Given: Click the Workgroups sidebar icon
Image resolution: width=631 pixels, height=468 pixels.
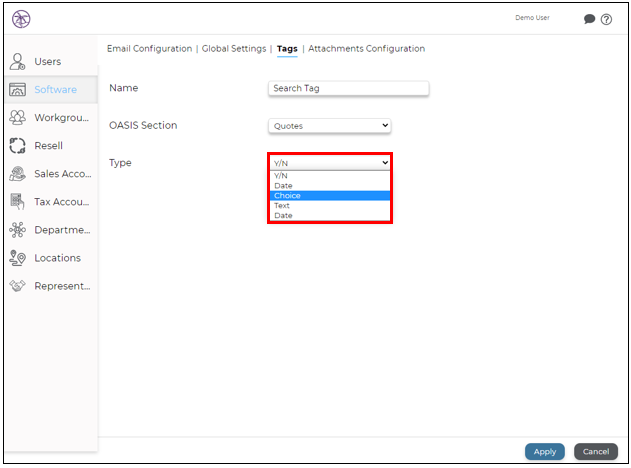Looking at the screenshot, I should point(17,118).
